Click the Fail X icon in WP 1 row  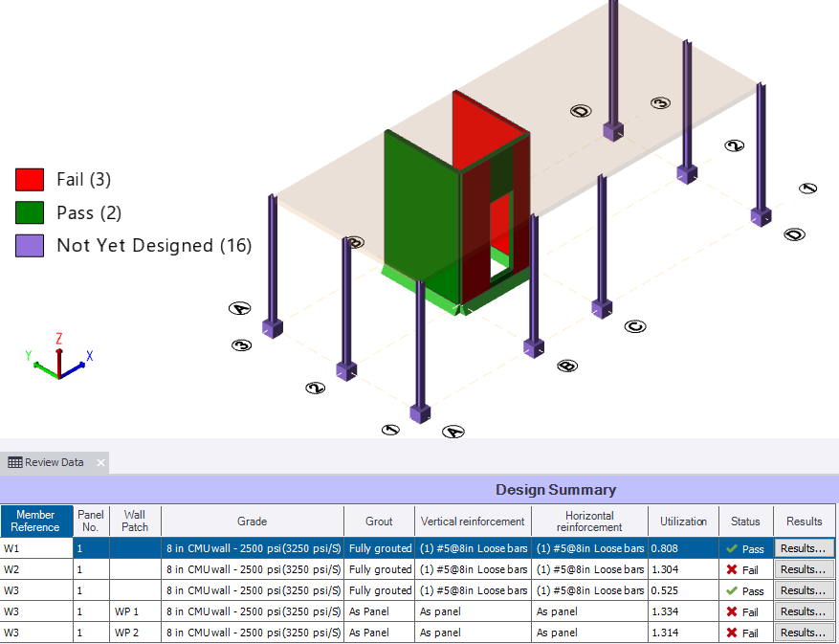click(731, 611)
